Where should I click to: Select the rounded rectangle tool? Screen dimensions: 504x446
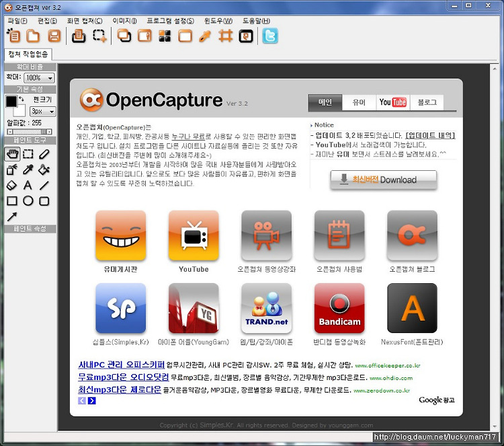click(44, 201)
